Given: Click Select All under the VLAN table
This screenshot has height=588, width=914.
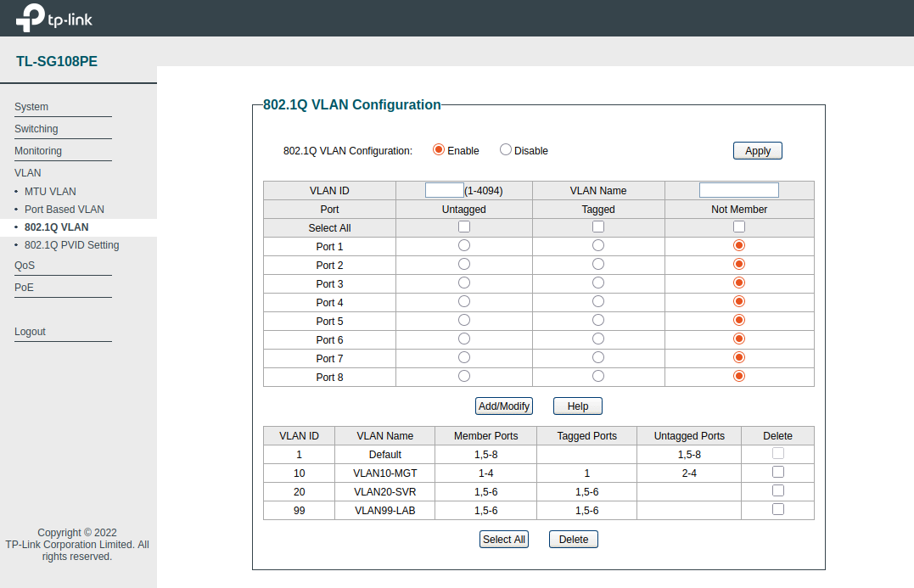Looking at the screenshot, I should coord(503,539).
